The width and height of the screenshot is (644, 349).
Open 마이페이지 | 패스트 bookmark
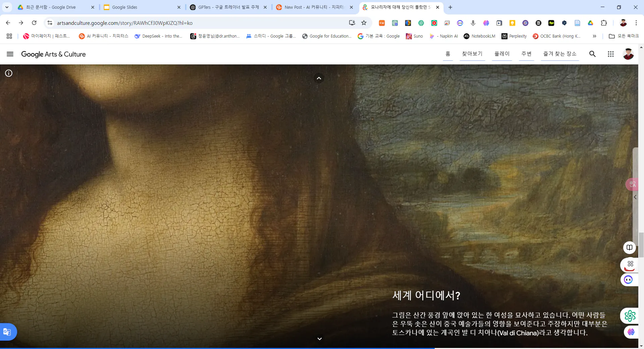(x=47, y=36)
